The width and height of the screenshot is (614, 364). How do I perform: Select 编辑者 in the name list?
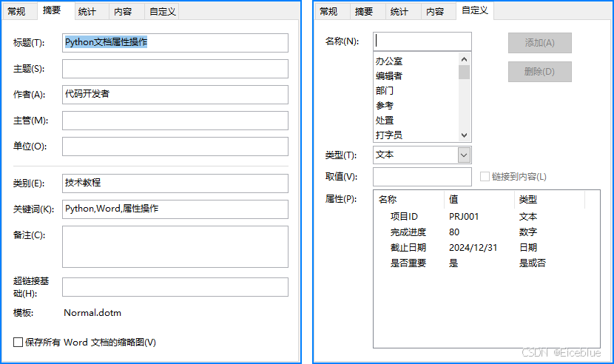416,75
